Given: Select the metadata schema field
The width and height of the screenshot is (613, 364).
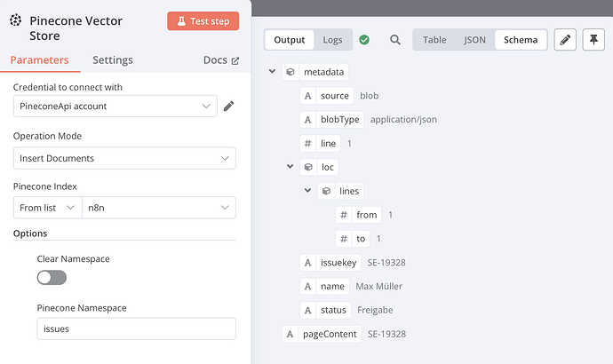Looking at the screenshot, I should click(315, 72).
